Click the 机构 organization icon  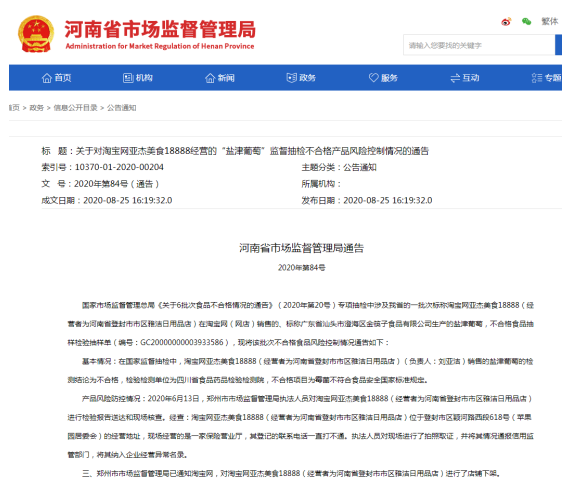point(128,78)
